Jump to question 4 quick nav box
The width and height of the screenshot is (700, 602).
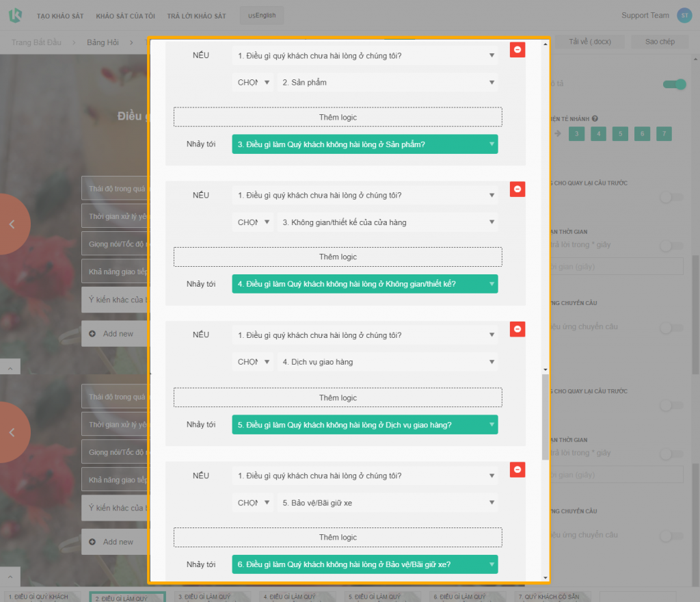pos(598,133)
